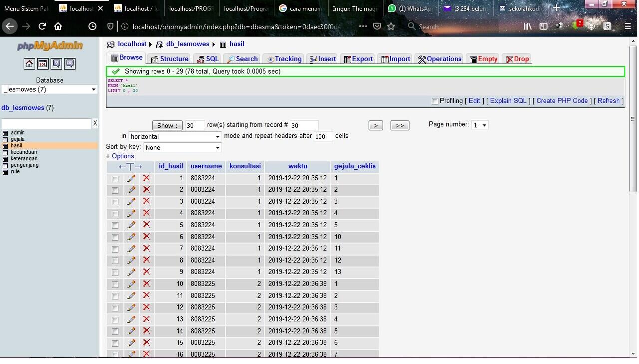Check the row with id_hasil 10
Screen dimensions: 639x364
(115, 284)
